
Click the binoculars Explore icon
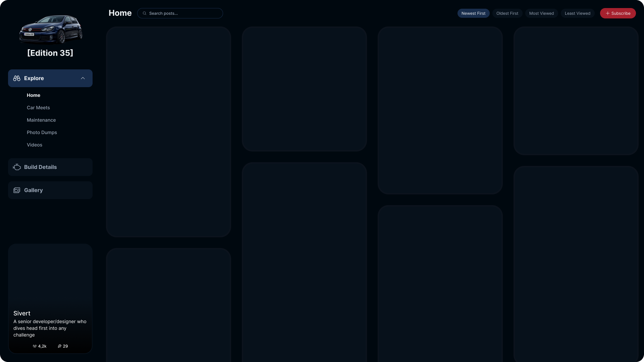coord(17,78)
